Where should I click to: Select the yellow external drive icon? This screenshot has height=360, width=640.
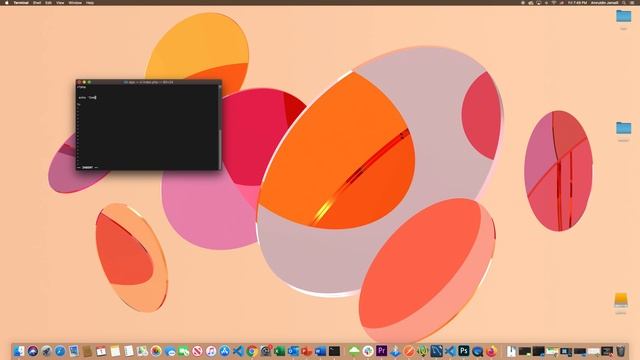coord(620,300)
